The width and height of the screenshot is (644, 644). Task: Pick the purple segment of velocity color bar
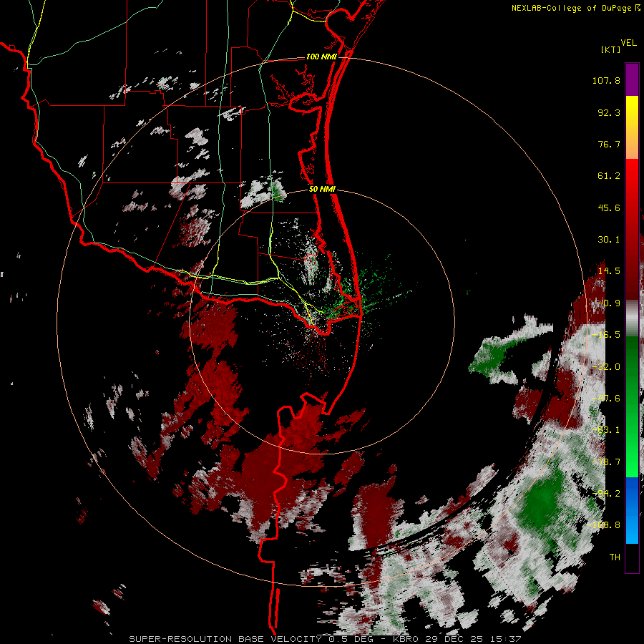click(x=632, y=79)
